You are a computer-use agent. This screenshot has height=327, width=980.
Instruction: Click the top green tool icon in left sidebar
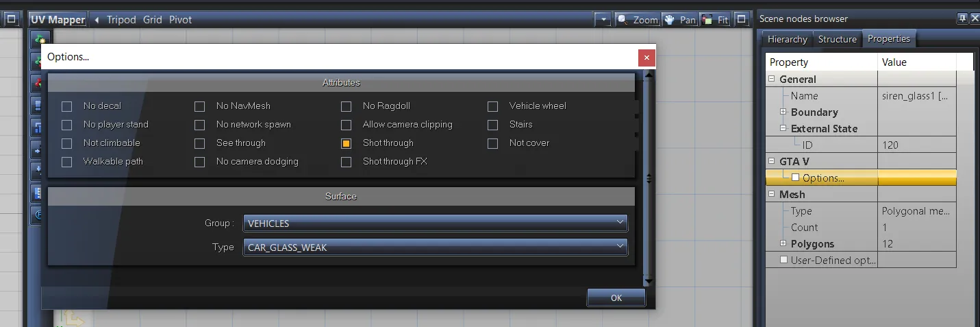pos(40,40)
